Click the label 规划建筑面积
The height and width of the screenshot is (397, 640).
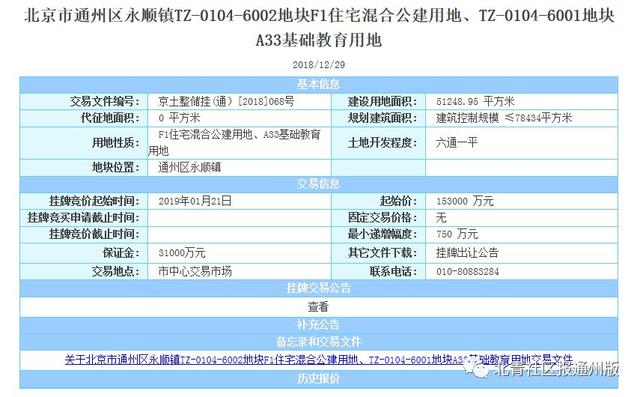point(382,118)
